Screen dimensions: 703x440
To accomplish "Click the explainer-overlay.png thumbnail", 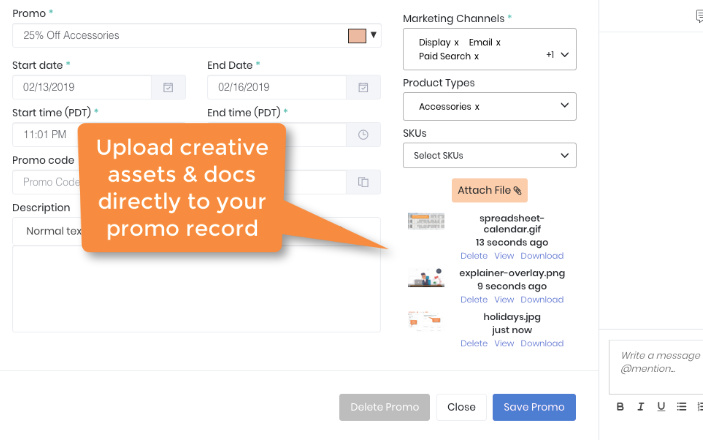I will pos(426,278).
